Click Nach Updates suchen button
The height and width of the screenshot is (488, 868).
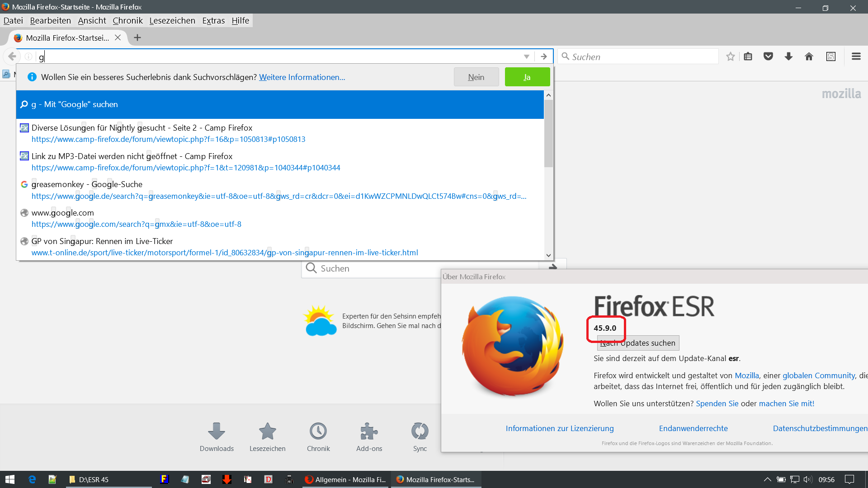coord(638,343)
